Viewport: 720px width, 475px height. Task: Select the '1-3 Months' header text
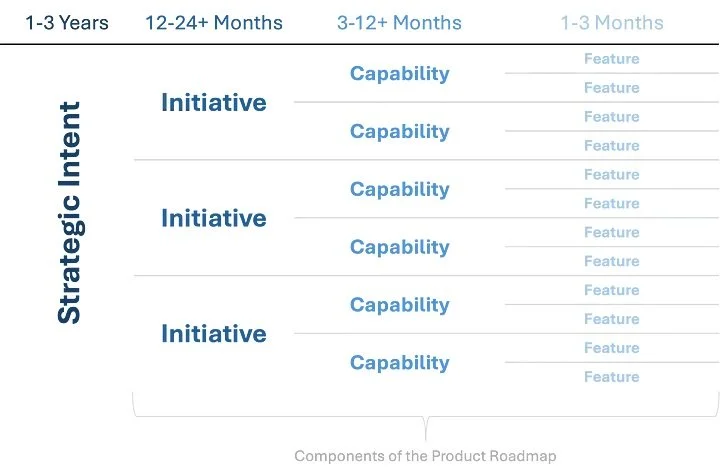611,22
